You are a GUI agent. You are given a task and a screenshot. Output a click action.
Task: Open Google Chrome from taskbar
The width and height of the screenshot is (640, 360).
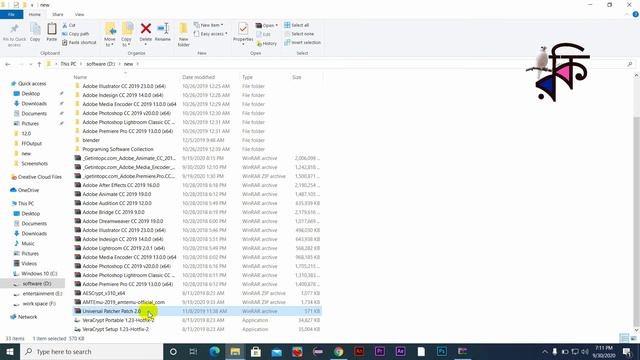(x=338, y=351)
